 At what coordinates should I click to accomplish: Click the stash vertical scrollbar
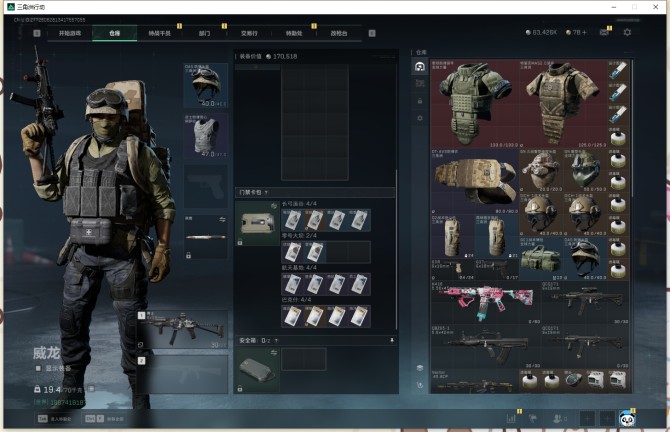tap(632, 128)
